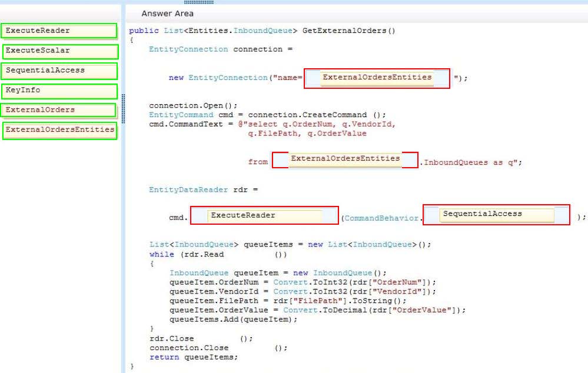Click the ExecuteReader answer slot after cmd.
Screen dimensions: 588x373
[x=264, y=215]
